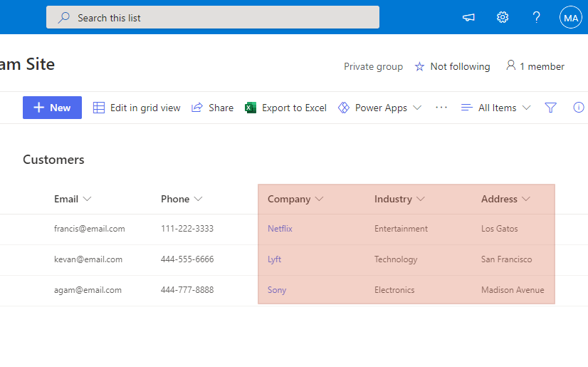
Task: Expand the Email column chevron
Action: pos(87,199)
